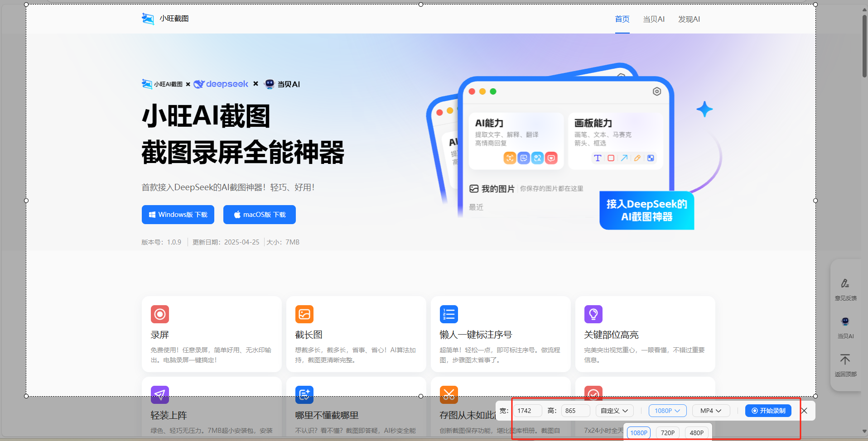The image size is (868, 441).
Task: Click the deepseek logo in hero banner
Action: pyautogui.click(x=221, y=84)
